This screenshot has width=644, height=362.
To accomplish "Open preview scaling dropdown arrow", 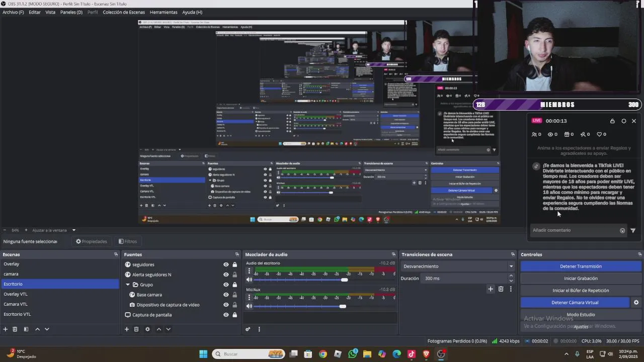I will coord(73,230).
